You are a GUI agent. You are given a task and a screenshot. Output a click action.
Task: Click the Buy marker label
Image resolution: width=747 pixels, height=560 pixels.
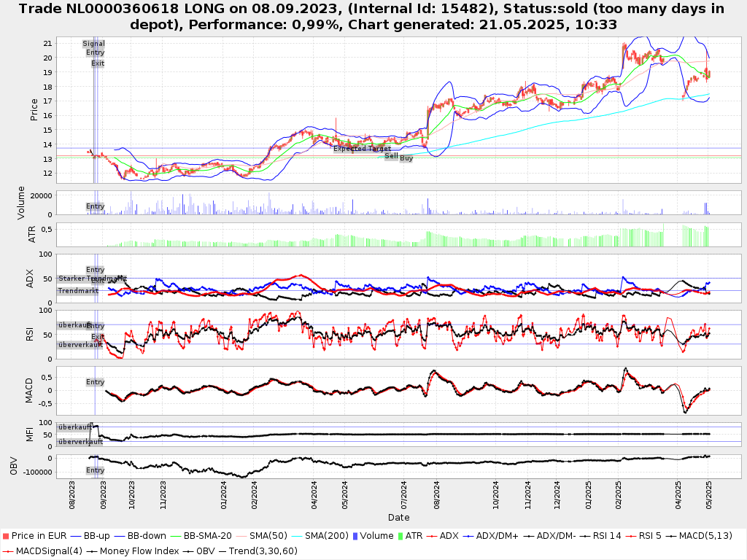tap(406, 158)
